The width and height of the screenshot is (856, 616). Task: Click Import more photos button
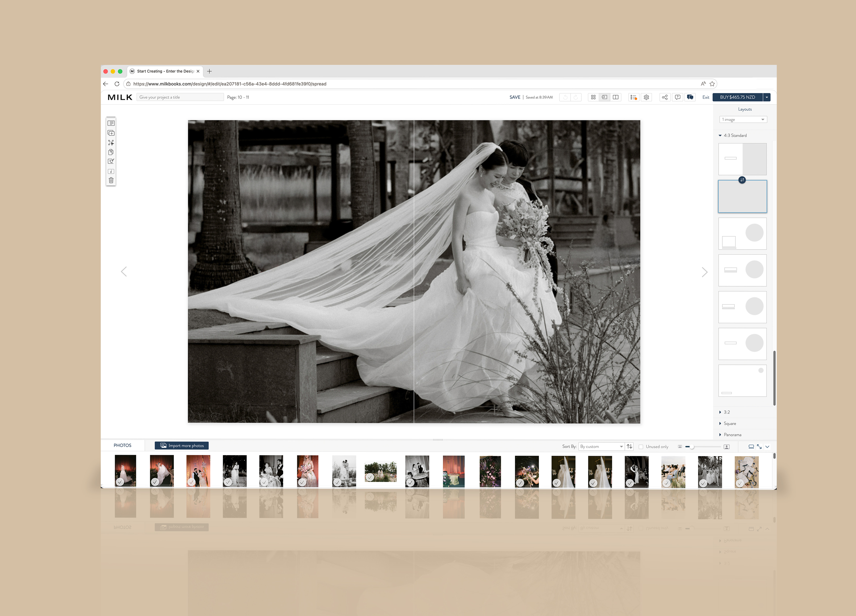point(182,445)
